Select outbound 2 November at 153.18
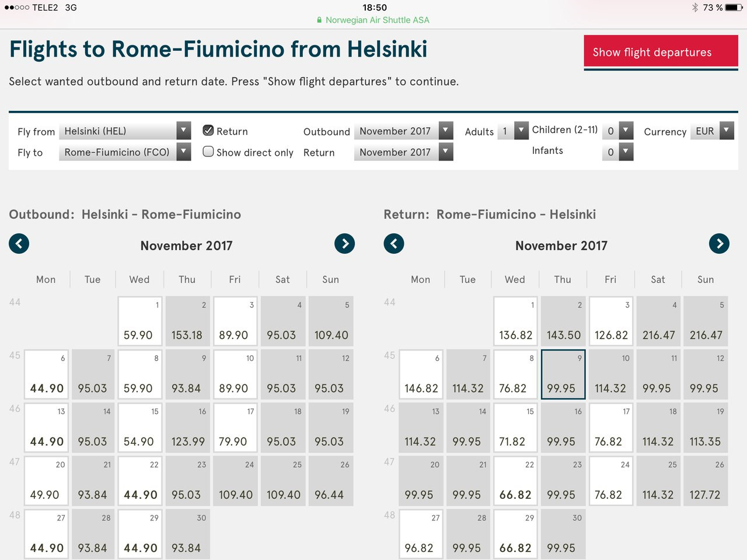This screenshot has width=747, height=560. tap(187, 321)
